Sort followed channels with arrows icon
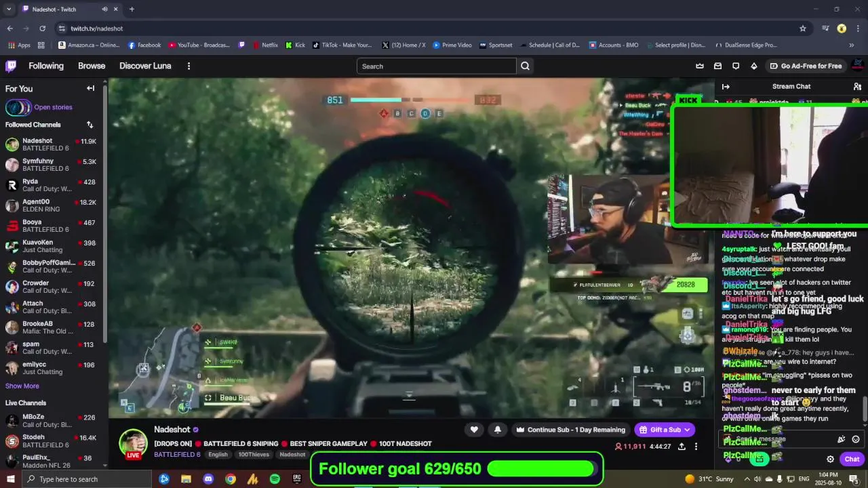868x488 pixels. pyautogui.click(x=90, y=125)
